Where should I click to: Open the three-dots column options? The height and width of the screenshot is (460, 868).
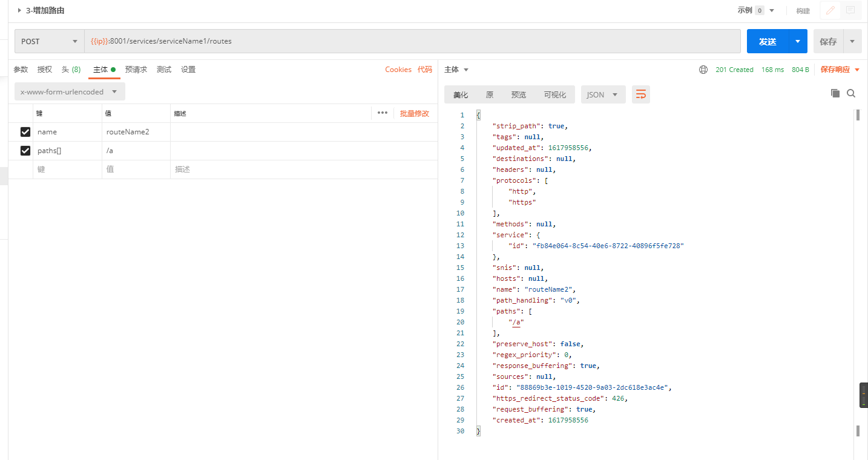[x=383, y=113]
